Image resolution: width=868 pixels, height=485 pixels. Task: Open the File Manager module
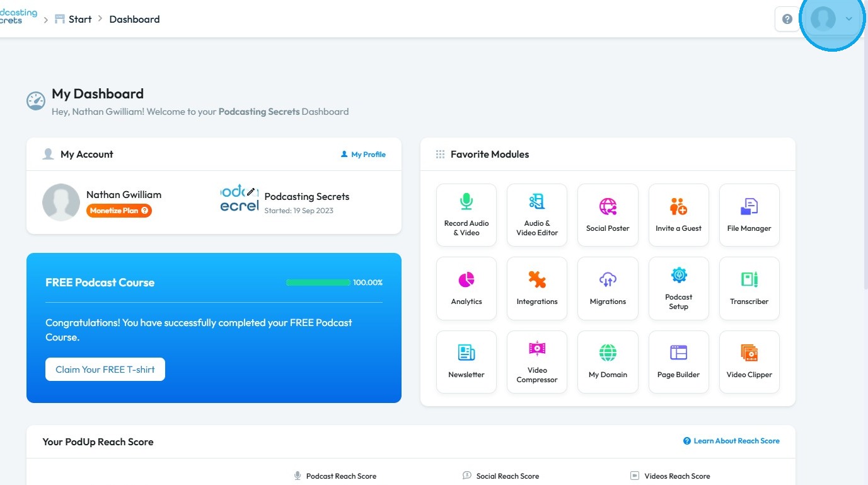click(749, 214)
